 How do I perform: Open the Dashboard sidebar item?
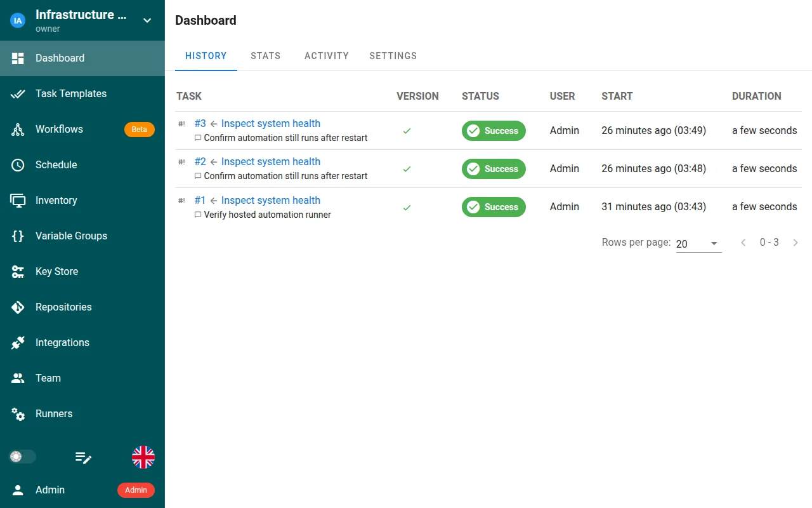tap(82, 58)
